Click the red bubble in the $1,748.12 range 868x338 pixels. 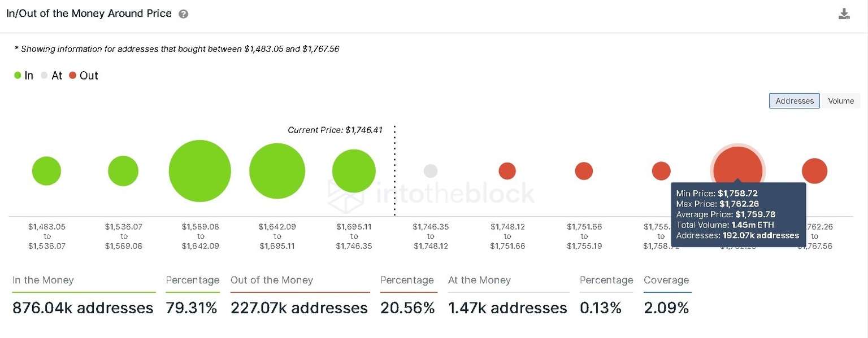pyautogui.click(x=507, y=170)
